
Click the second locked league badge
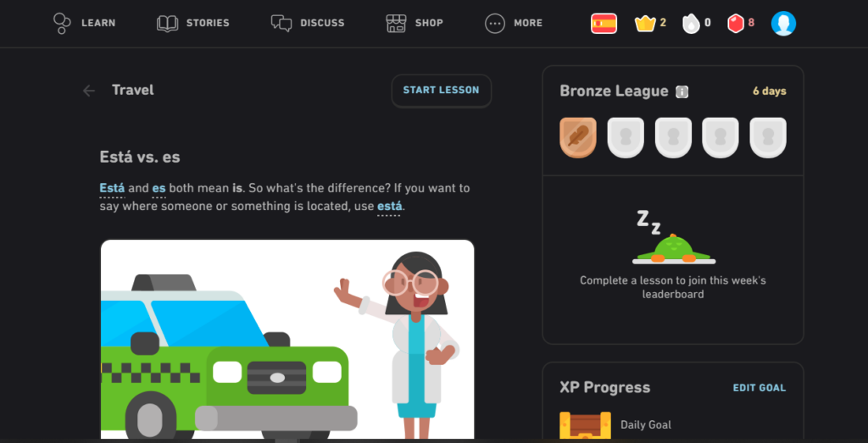pyautogui.click(x=673, y=137)
